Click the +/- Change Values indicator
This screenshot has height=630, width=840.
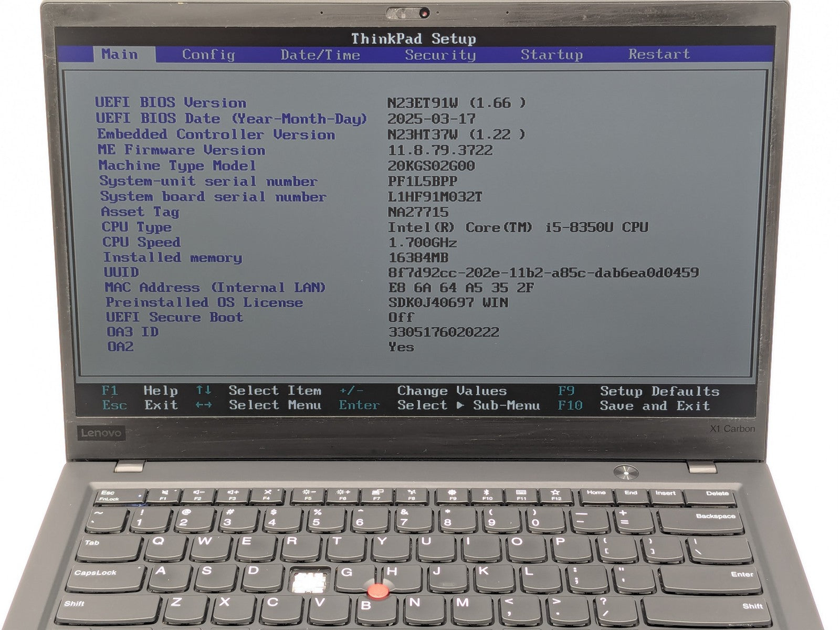pyautogui.click(x=351, y=391)
